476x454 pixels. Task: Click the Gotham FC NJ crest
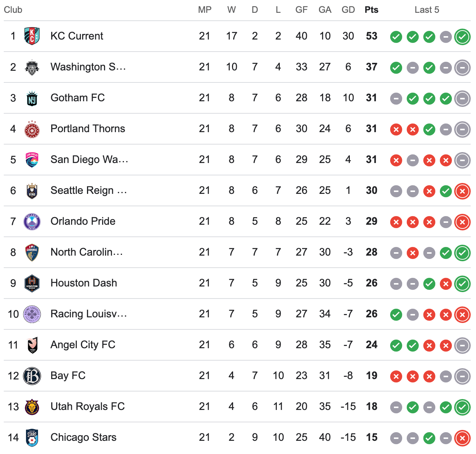point(32,98)
